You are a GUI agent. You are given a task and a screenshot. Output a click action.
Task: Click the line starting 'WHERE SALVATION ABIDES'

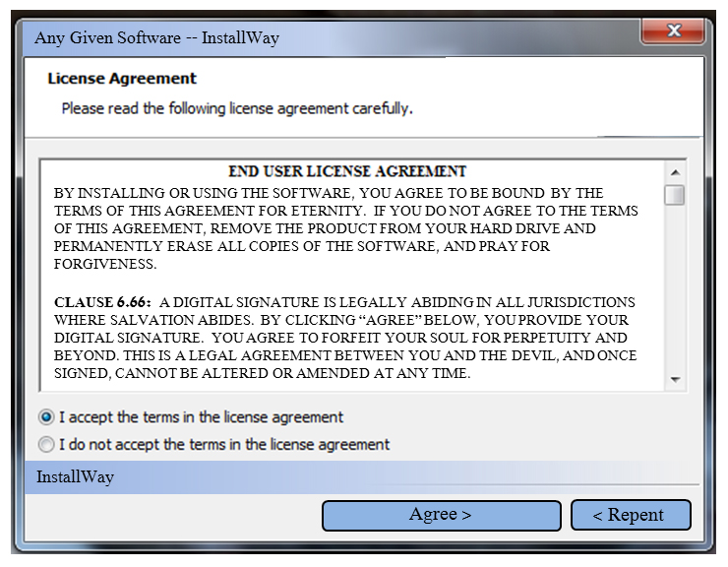pos(341,320)
